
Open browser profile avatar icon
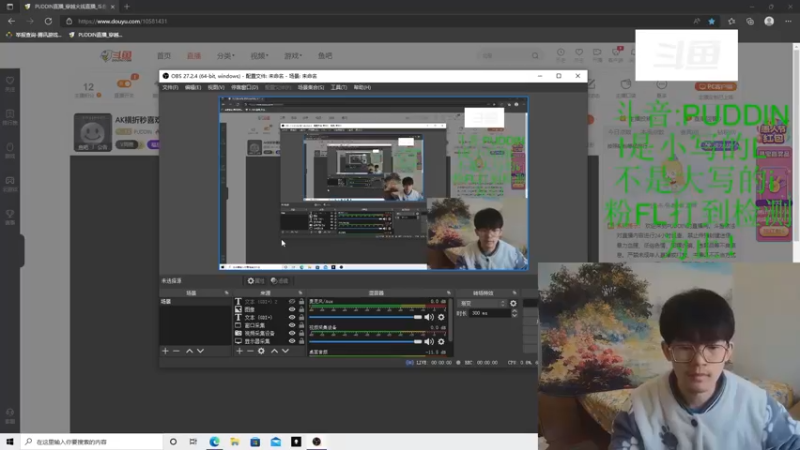769,21
